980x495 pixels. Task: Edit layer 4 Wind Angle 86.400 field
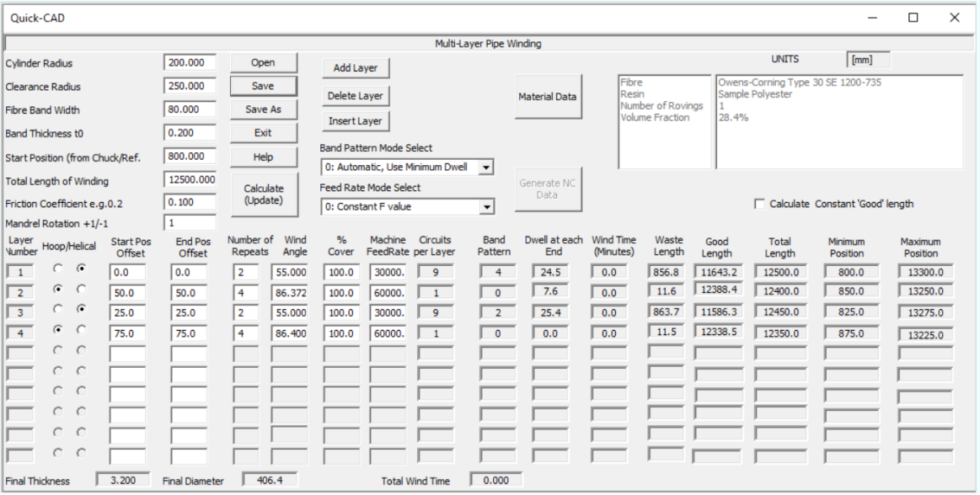[x=289, y=333]
